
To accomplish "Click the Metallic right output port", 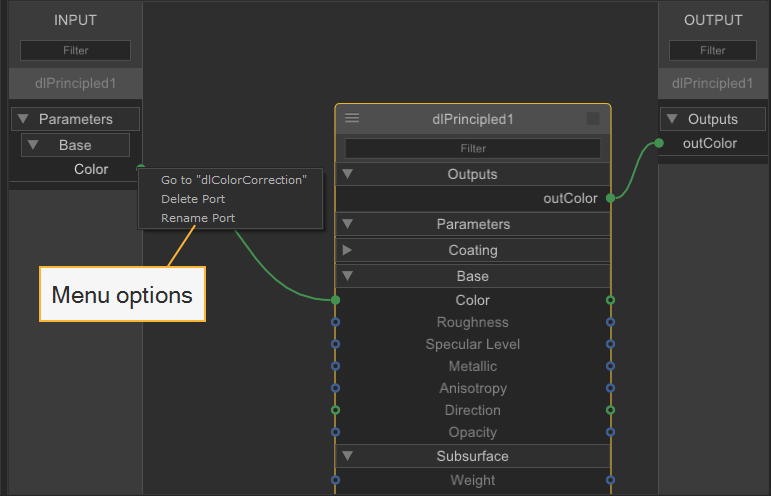I will (x=610, y=366).
